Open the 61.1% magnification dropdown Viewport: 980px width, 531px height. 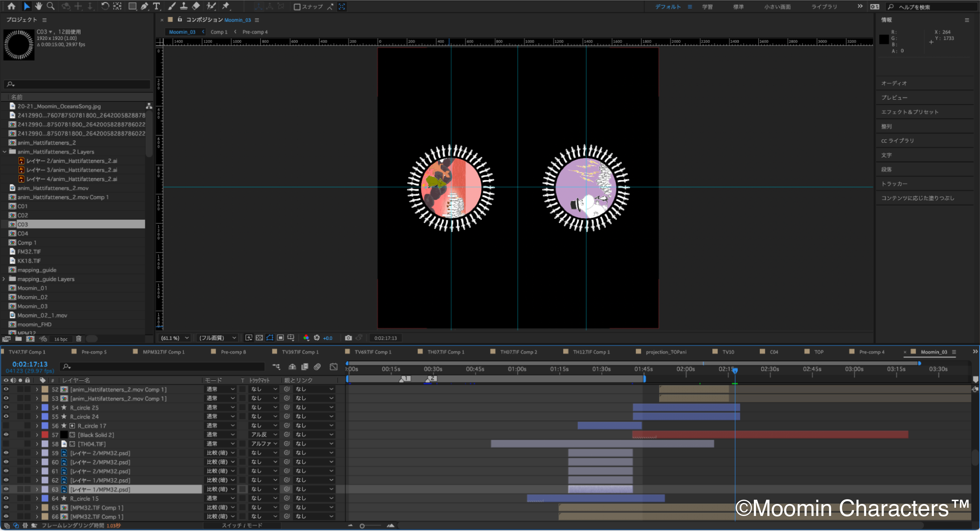[x=175, y=338]
